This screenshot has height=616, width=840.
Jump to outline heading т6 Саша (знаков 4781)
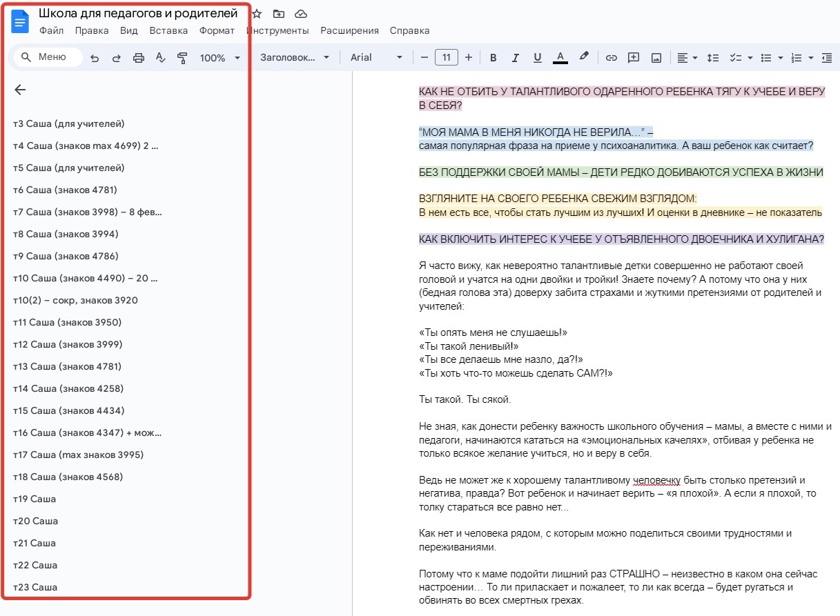(65, 190)
